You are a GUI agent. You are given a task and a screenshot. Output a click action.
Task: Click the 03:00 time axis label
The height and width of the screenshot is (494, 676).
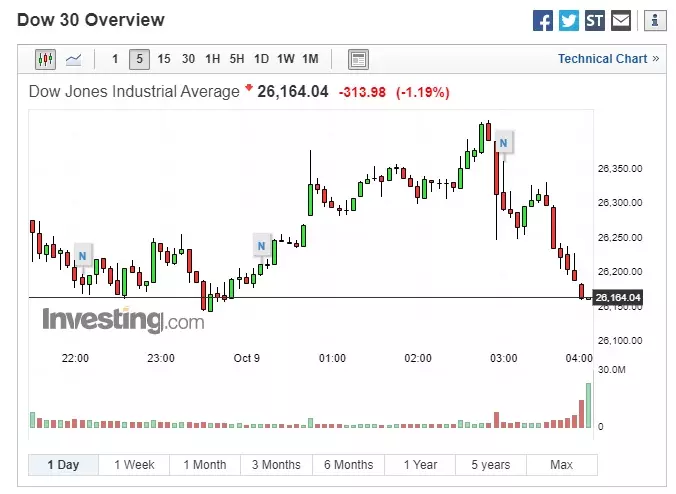click(504, 358)
